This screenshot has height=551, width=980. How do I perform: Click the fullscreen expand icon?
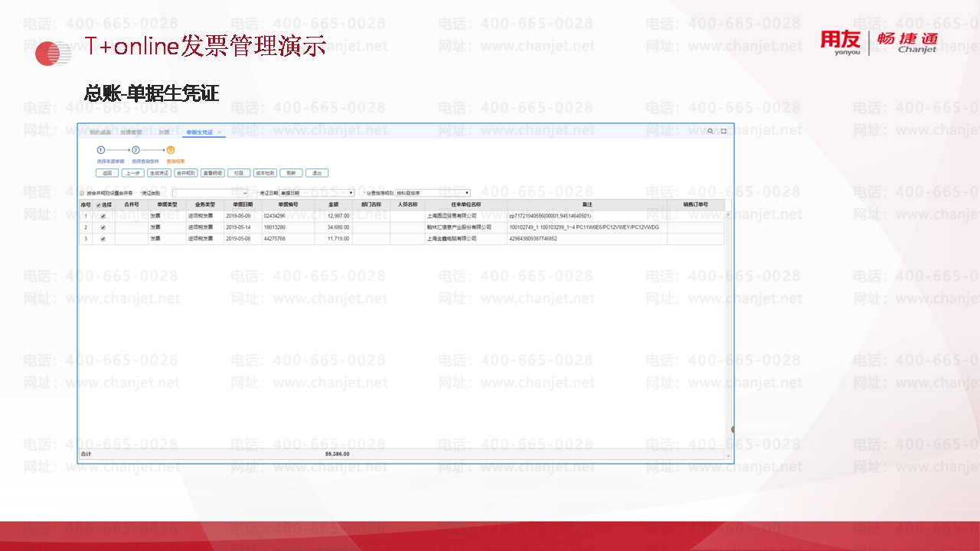click(724, 132)
